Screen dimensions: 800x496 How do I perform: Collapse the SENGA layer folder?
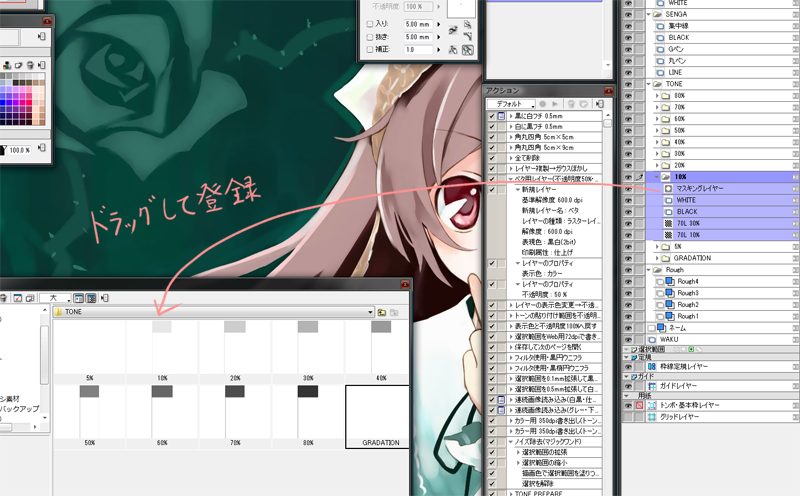[x=649, y=14]
